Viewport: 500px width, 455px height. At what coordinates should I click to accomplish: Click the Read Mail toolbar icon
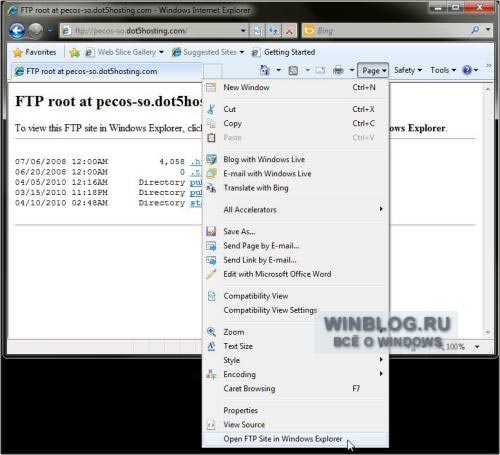(320, 70)
